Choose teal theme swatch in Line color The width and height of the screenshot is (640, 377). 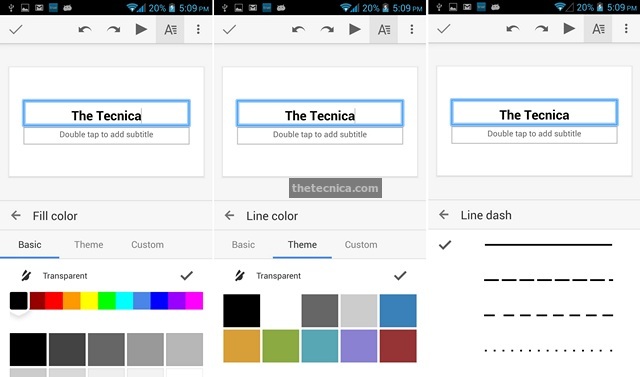(x=320, y=346)
